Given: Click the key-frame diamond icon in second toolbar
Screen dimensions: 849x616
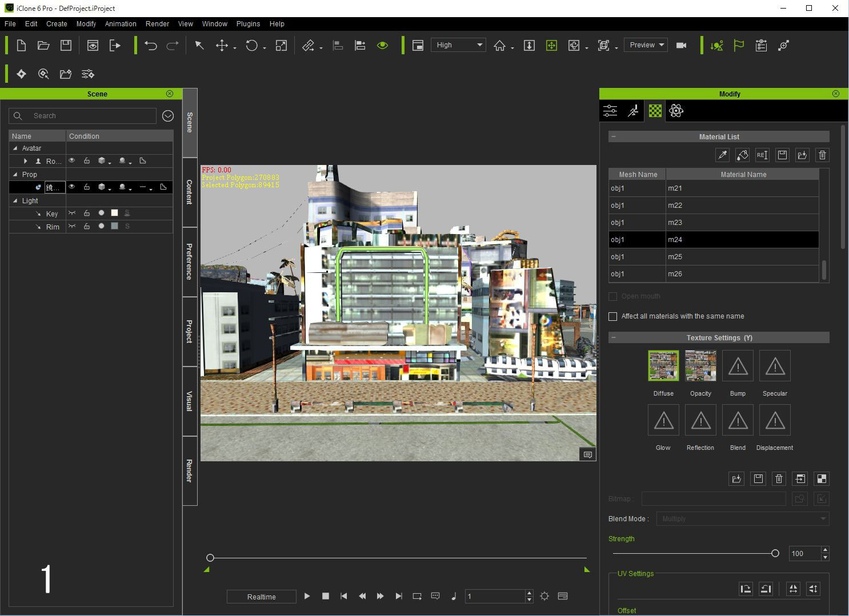Looking at the screenshot, I should pyautogui.click(x=21, y=74).
